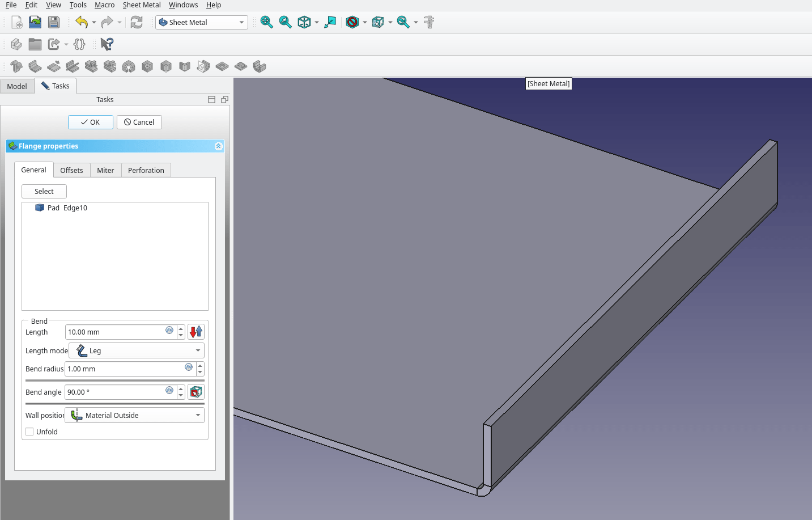The height and width of the screenshot is (520, 812).
Task: Collapse the Flange properties panel
Action: point(218,146)
